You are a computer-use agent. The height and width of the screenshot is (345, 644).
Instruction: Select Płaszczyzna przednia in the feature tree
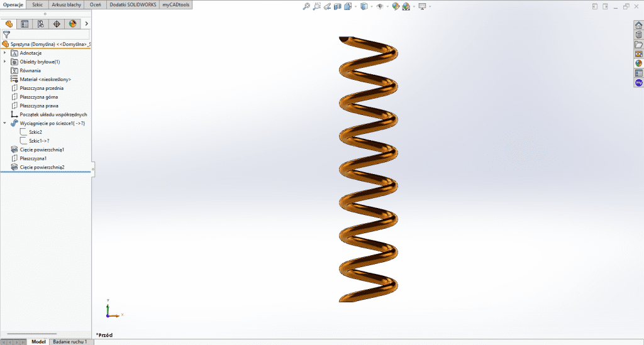coord(42,88)
